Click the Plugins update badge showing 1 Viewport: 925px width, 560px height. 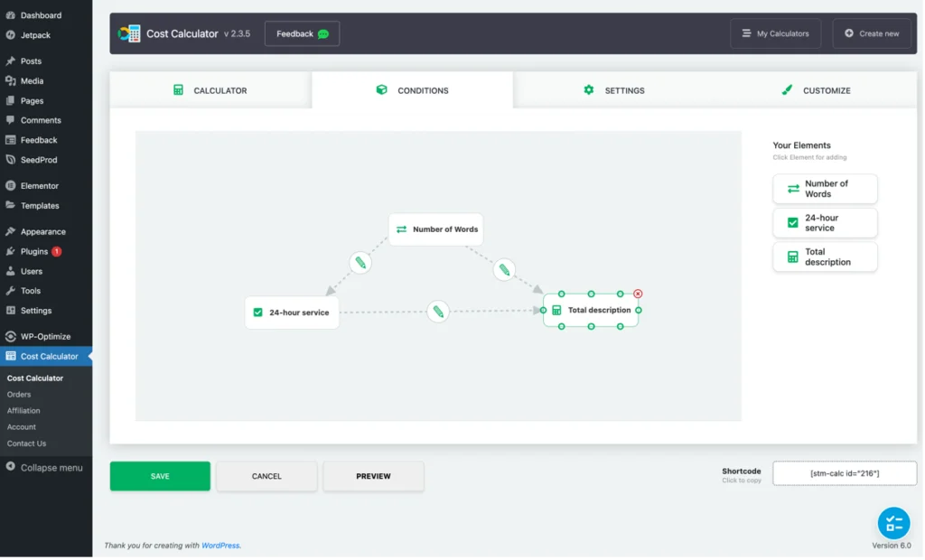coord(57,252)
